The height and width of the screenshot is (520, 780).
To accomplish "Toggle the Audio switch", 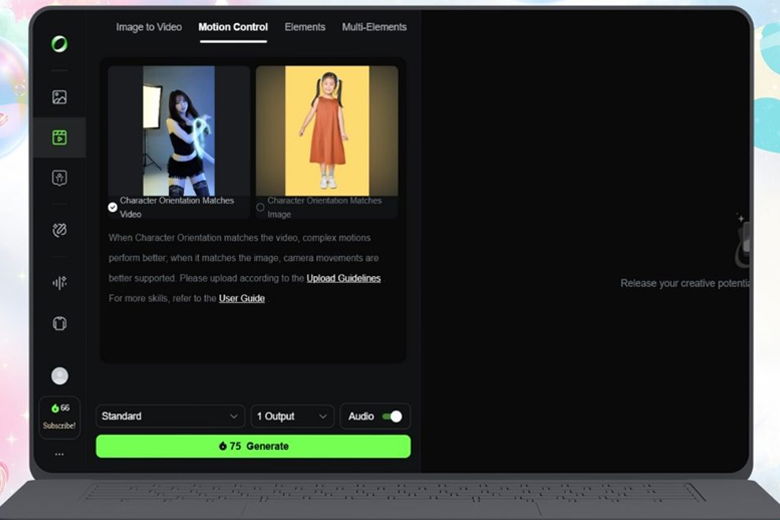I will pyautogui.click(x=392, y=416).
